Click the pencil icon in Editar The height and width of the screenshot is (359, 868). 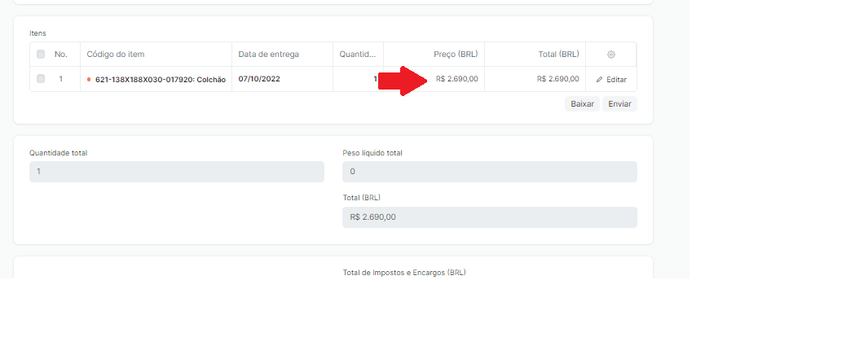[600, 80]
